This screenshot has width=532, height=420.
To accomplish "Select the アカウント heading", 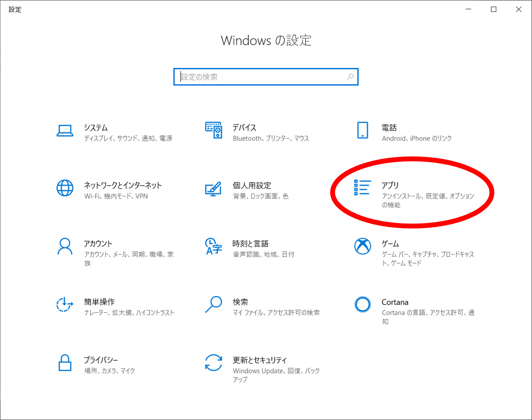I will click(98, 244).
